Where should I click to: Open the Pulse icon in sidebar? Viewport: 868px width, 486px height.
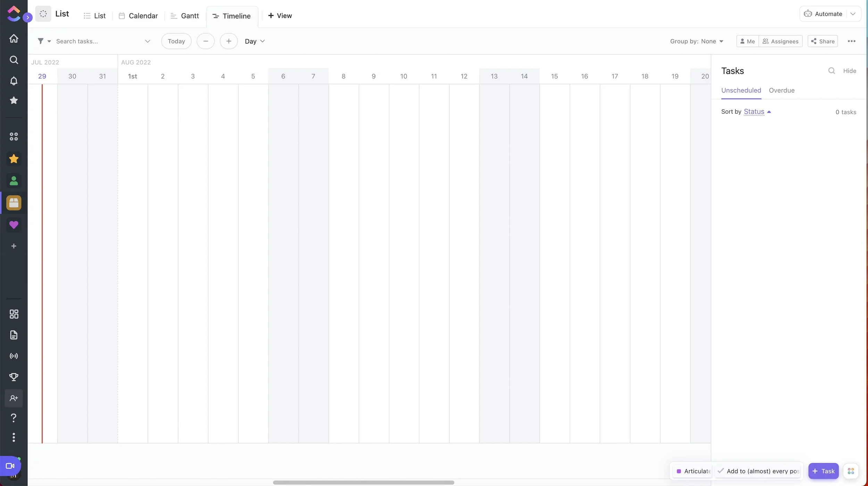14,356
